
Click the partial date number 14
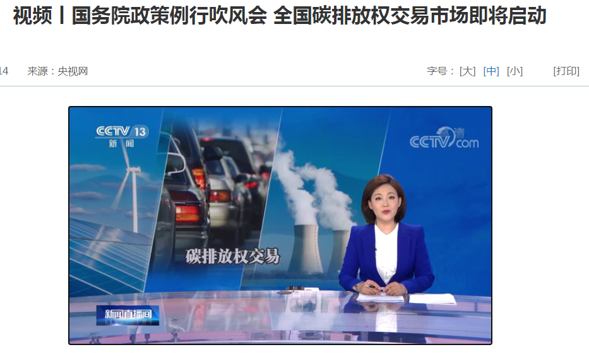click(x=4, y=71)
